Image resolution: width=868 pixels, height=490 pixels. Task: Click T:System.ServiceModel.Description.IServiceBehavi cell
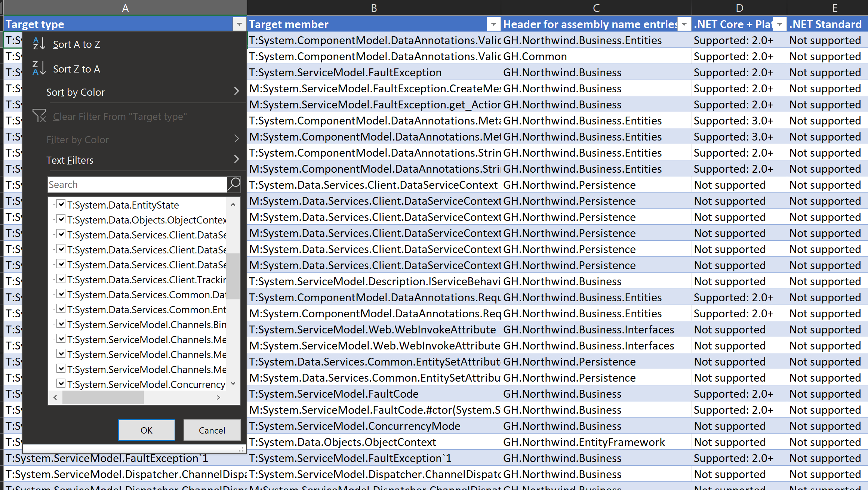pyautogui.click(x=374, y=281)
